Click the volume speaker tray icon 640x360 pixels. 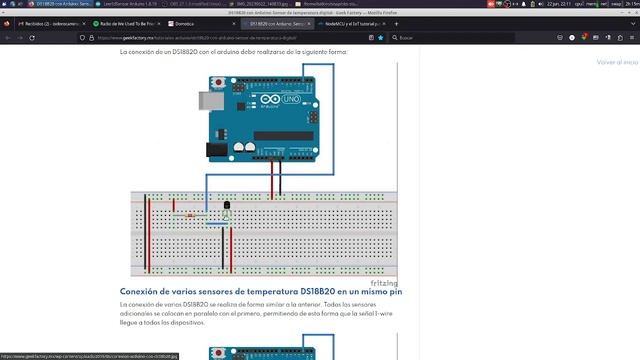click(540, 4)
